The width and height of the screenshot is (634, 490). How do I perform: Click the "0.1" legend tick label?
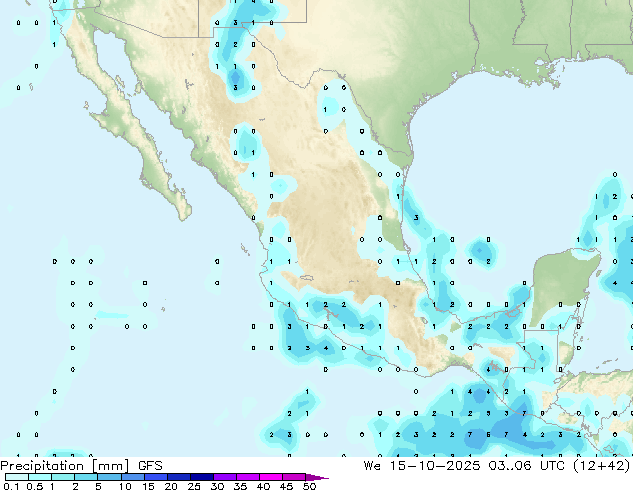pyautogui.click(x=11, y=486)
